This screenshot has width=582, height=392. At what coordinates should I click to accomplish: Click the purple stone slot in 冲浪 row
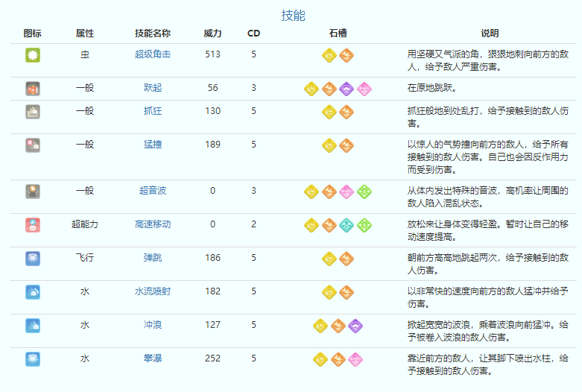(355, 325)
